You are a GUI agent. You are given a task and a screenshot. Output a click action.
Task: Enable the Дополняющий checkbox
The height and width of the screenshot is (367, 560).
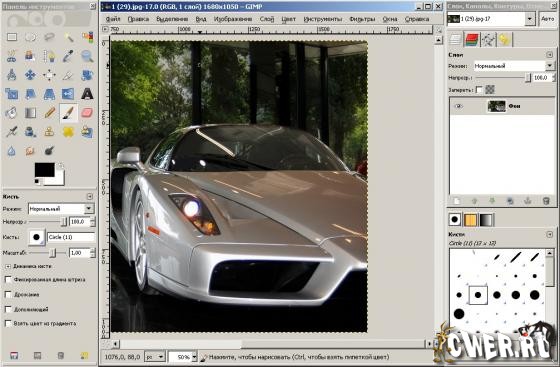pyautogui.click(x=8, y=309)
